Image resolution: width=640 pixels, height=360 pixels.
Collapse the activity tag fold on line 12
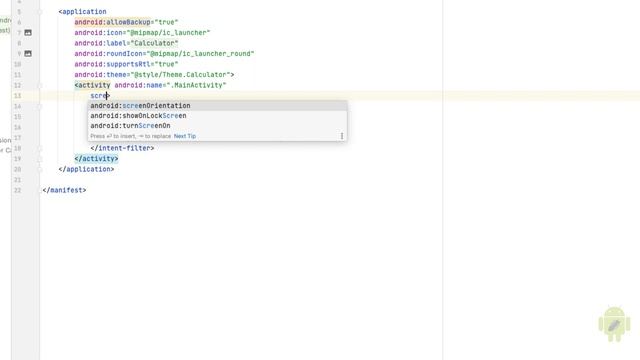pos(40,85)
